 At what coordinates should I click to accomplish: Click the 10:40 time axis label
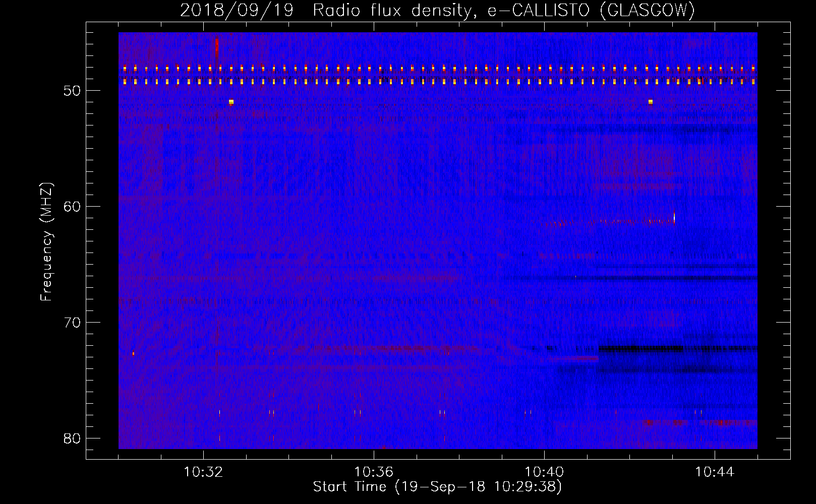[544, 472]
